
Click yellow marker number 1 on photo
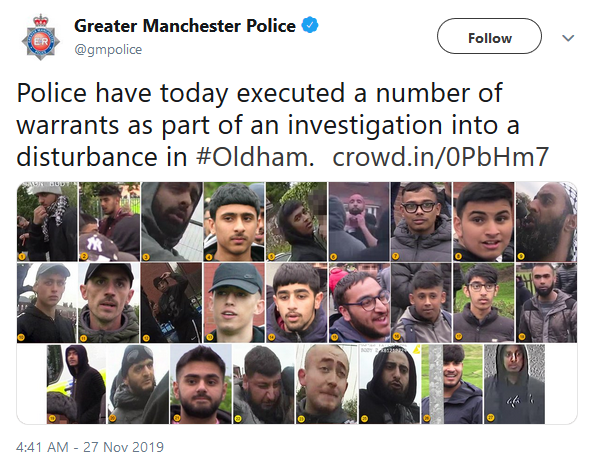click(x=22, y=257)
